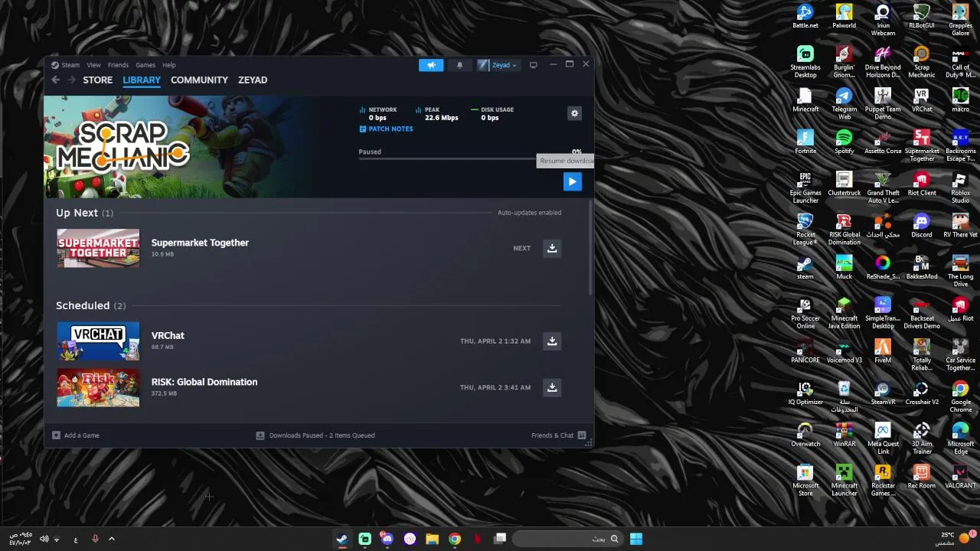Screen dimensions: 980x551
Task: Open Patch Notes for Scrap Mechanic
Action: click(x=386, y=129)
